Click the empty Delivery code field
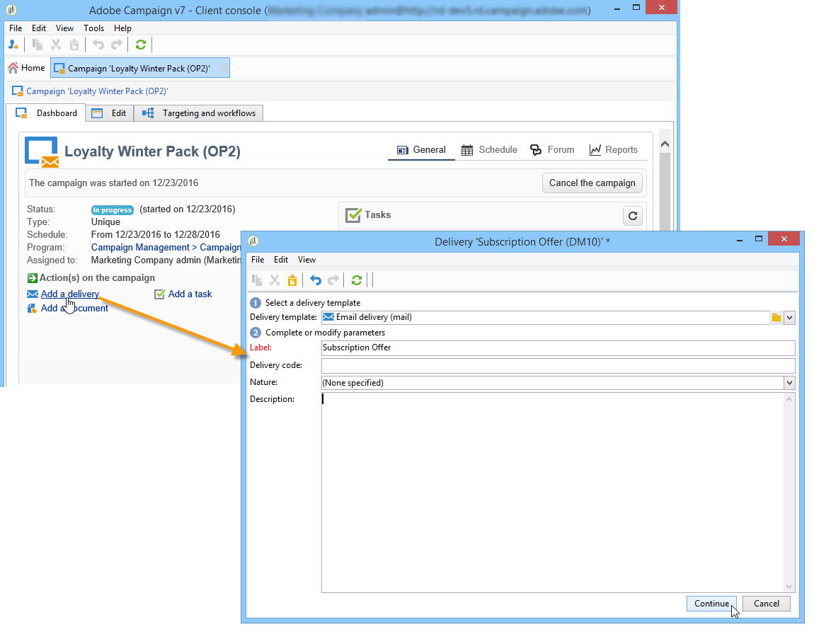Viewport: 814px width, 644px height. [558, 365]
